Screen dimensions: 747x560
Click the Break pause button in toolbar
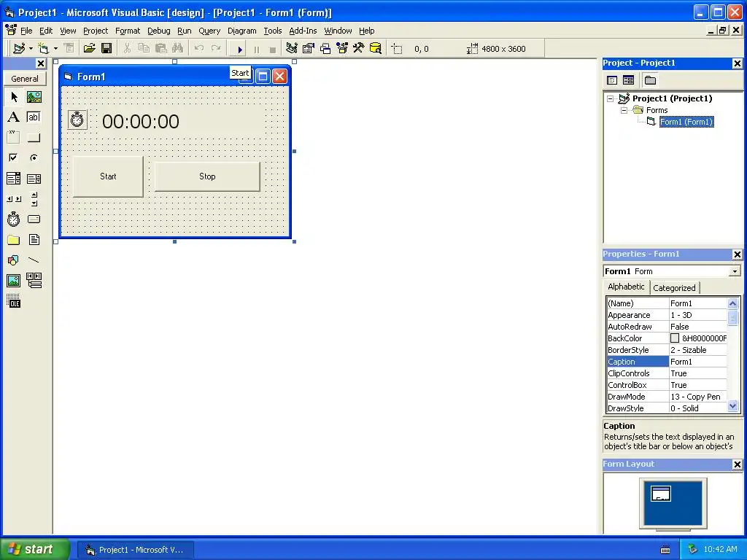point(256,49)
